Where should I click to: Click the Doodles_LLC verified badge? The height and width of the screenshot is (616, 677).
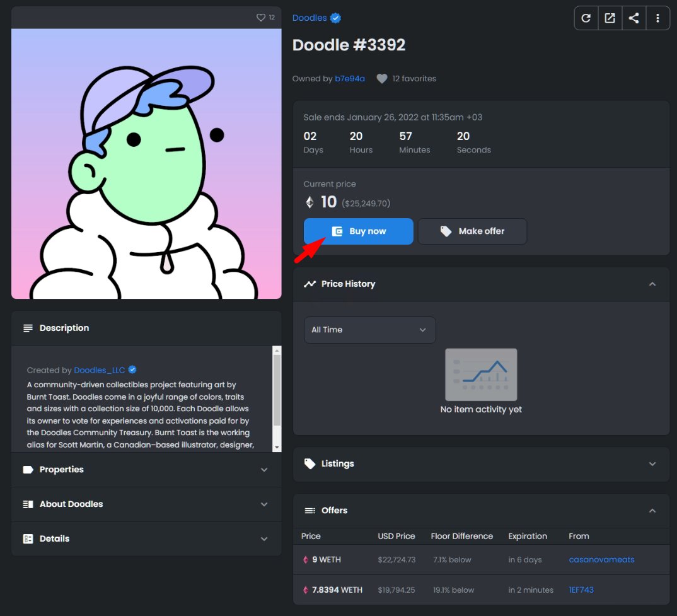[x=132, y=369]
